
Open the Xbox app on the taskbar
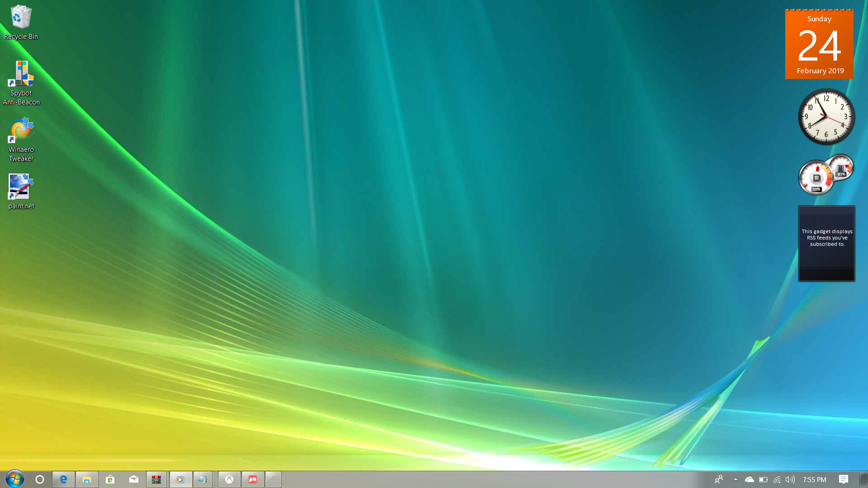click(x=229, y=479)
